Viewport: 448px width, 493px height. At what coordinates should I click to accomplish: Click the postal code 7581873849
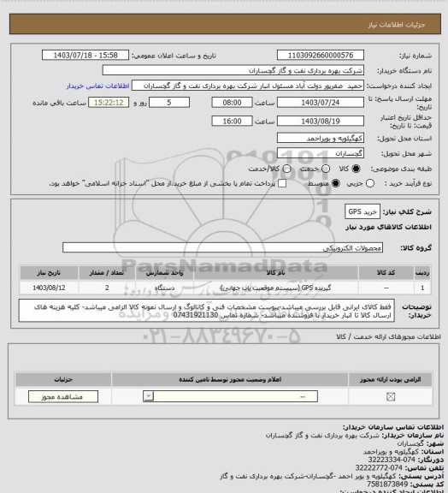(x=387, y=484)
